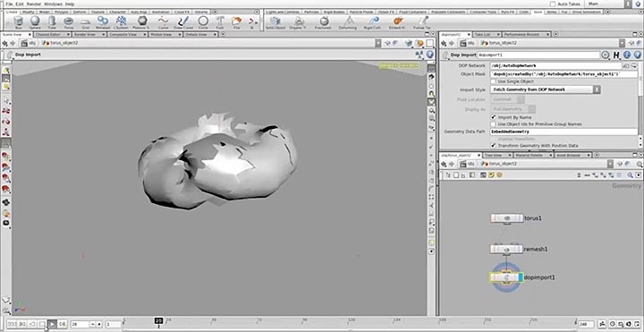Select the remesh1 node
644x332 pixels.
pos(506,249)
